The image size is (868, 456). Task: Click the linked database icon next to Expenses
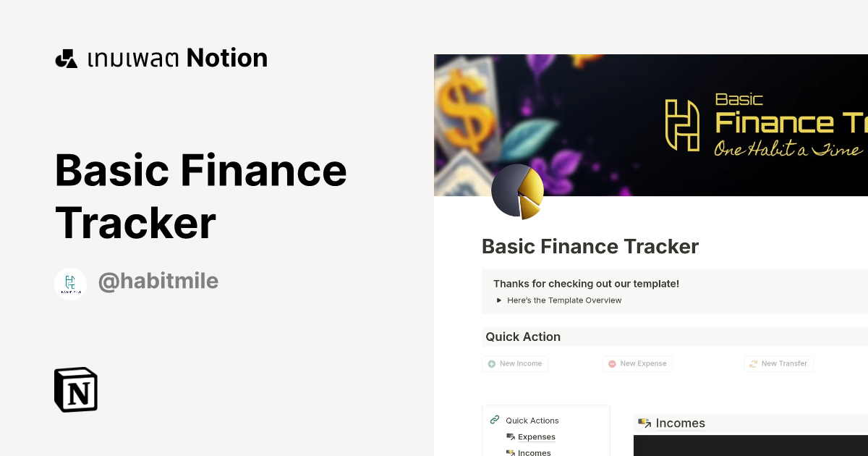(x=510, y=436)
